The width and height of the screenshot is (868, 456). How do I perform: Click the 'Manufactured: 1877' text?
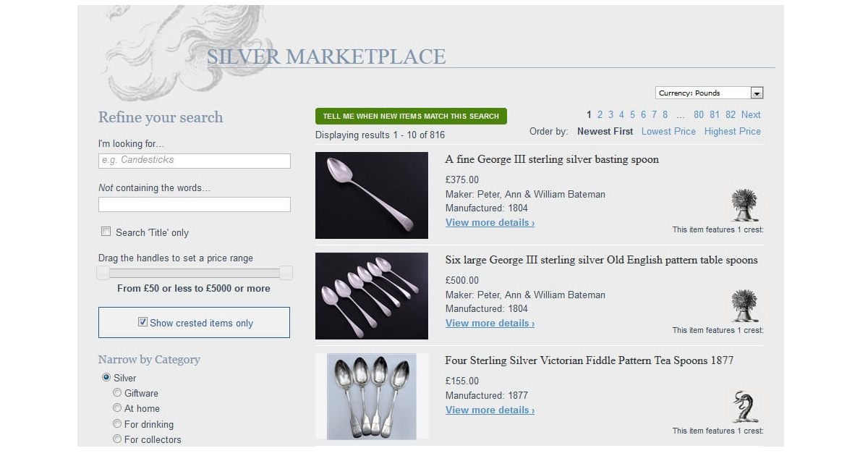click(x=487, y=395)
